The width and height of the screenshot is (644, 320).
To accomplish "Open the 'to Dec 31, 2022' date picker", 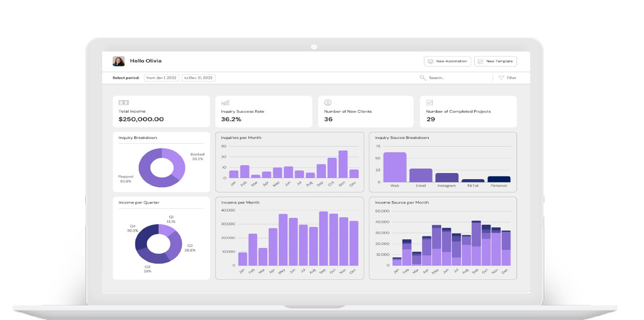I will tap(198, 78).
